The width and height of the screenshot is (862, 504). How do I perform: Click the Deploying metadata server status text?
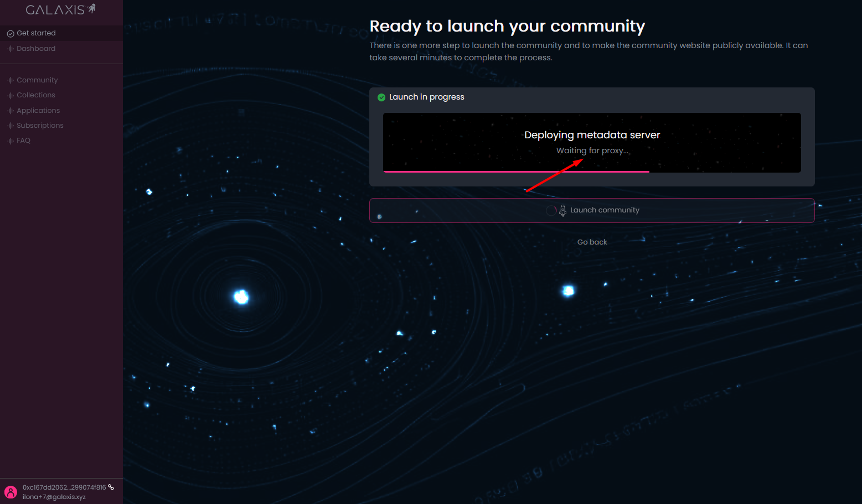592,135
